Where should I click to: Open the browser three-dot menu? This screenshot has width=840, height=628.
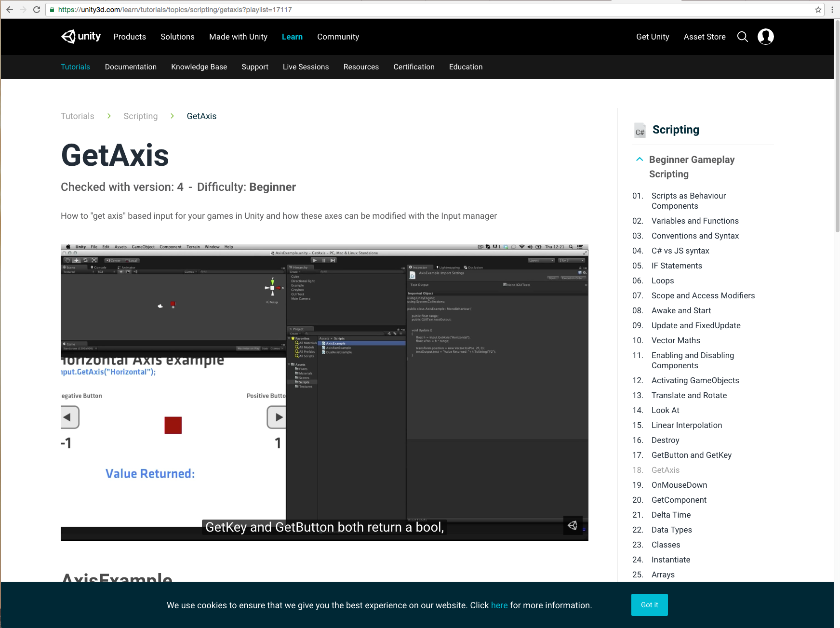click(832, 10)
